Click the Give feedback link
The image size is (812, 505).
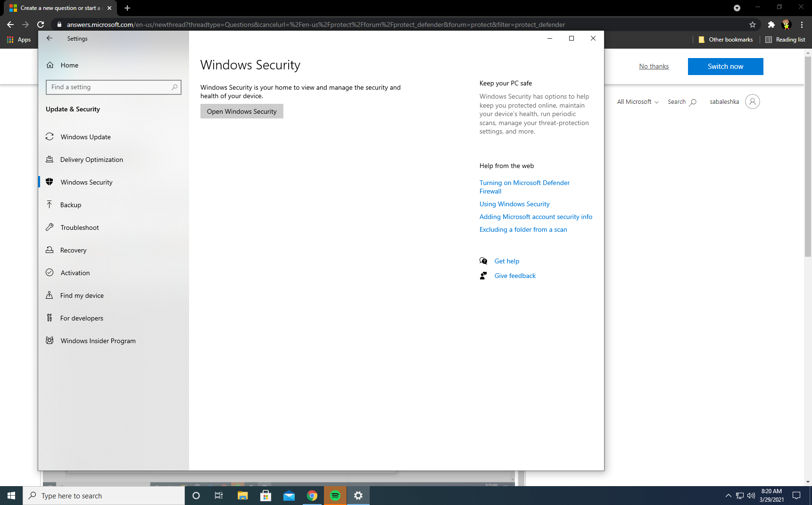tap(515, 276)
